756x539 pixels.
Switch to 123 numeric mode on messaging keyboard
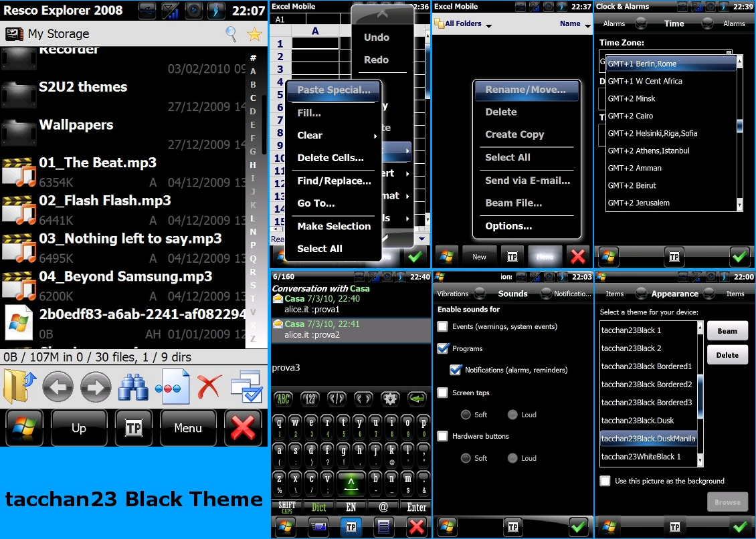(310, 399)
